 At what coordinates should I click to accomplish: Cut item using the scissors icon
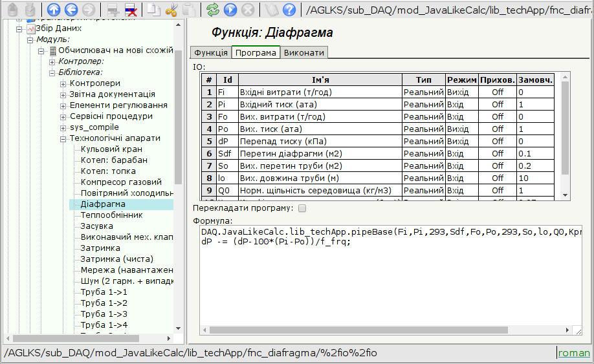[171, 10]
